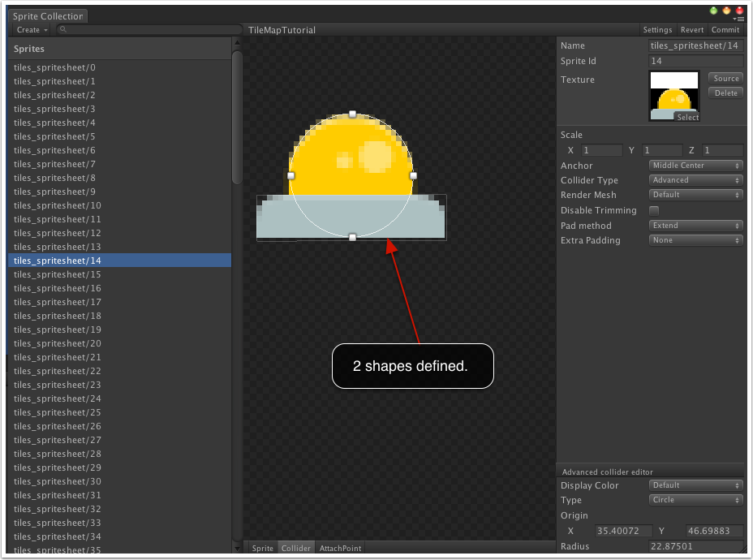The height and width of the screenshot is (560, 753).
Task: Click the sprite search field
Action: 148,30
